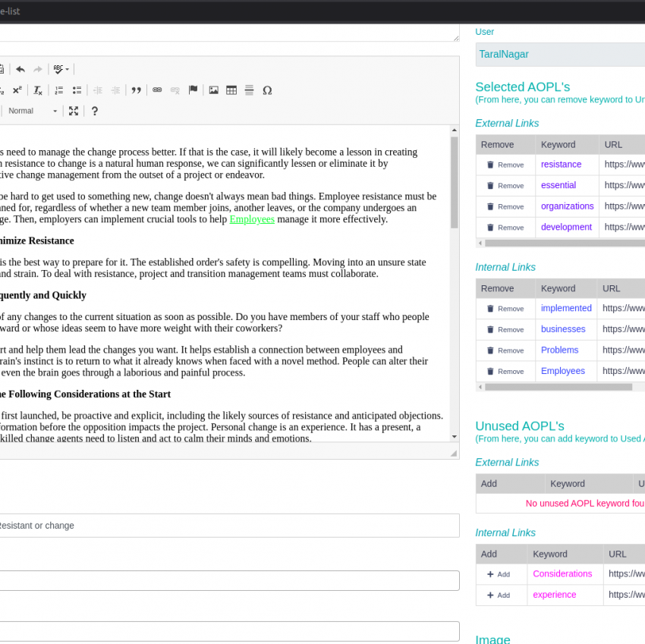Apply superscript formatting
This screenshot has width=645, height=644.
point(17,90)
